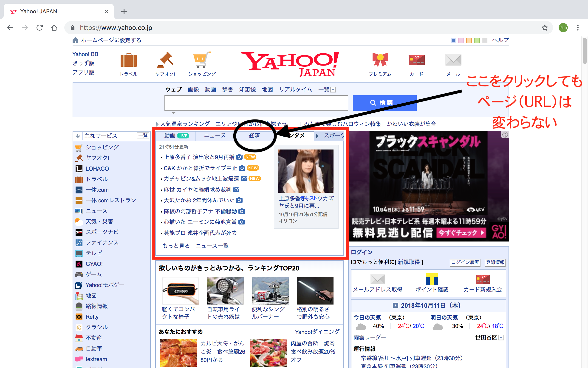
Task: Click the ゲーム controller icon in sidebar
Action: (79, 275)
